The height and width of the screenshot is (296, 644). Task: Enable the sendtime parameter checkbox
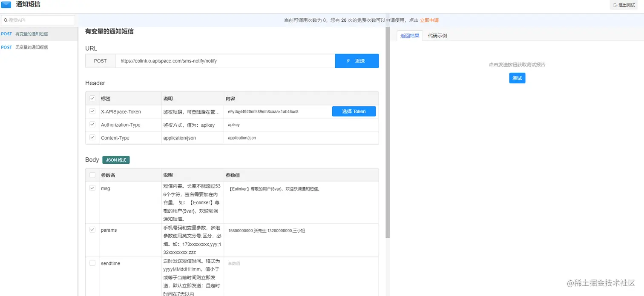click(92, 263)
